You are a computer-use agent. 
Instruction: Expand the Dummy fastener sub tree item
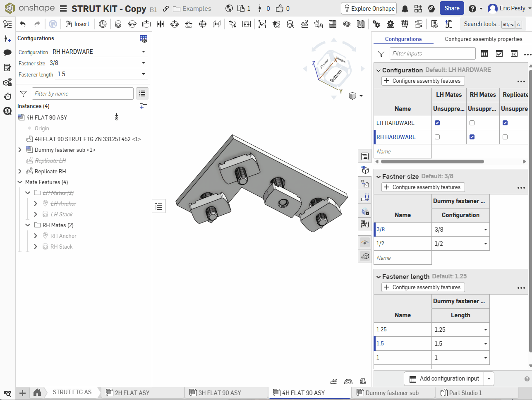pos(20,150)
